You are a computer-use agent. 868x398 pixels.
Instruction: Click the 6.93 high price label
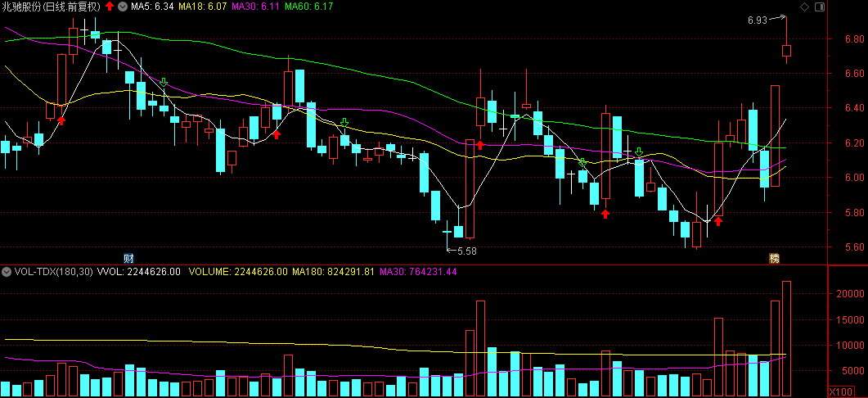click(x=758, y=20)
